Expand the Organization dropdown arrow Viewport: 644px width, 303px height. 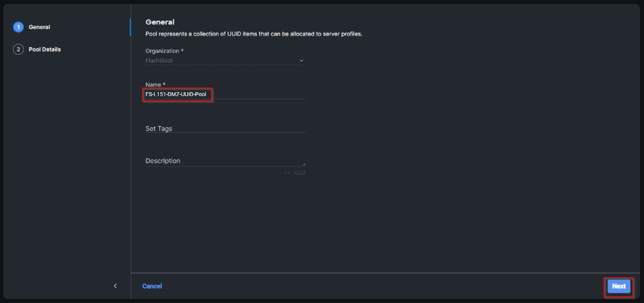point(301,61)
